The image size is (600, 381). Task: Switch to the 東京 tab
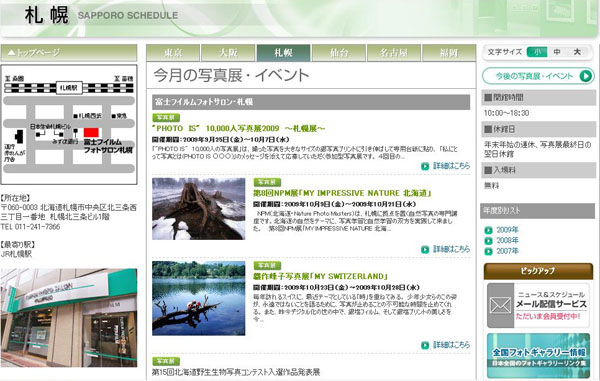click(x=173, y=53)
